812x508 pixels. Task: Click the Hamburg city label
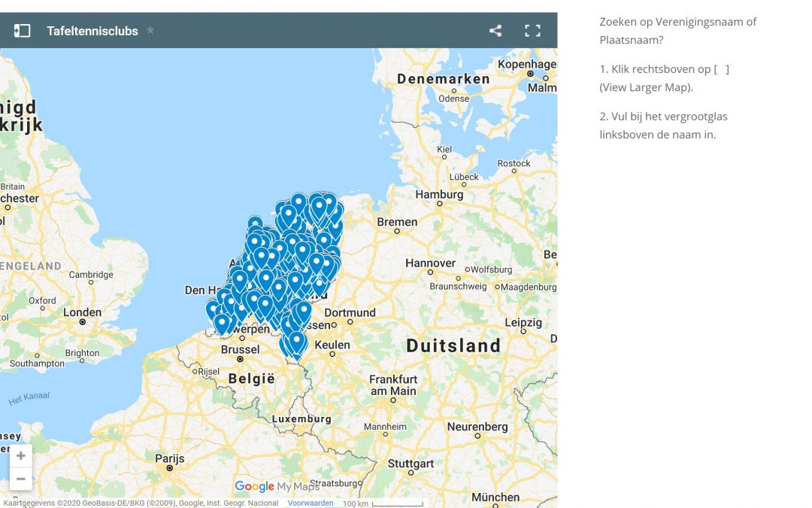[439, 194]
